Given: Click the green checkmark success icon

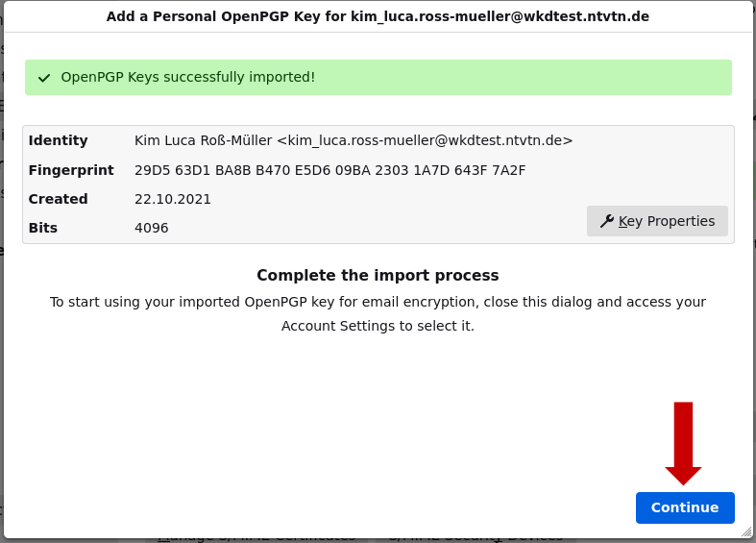Looking at the screenshot, I should click(44, 78).
